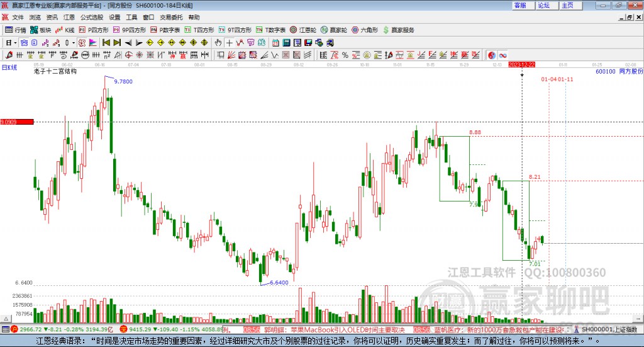The height and width of the screenshot is (347, 644).
Task: Open the 公式选股 menu
Action: click(x=92, y=17)
